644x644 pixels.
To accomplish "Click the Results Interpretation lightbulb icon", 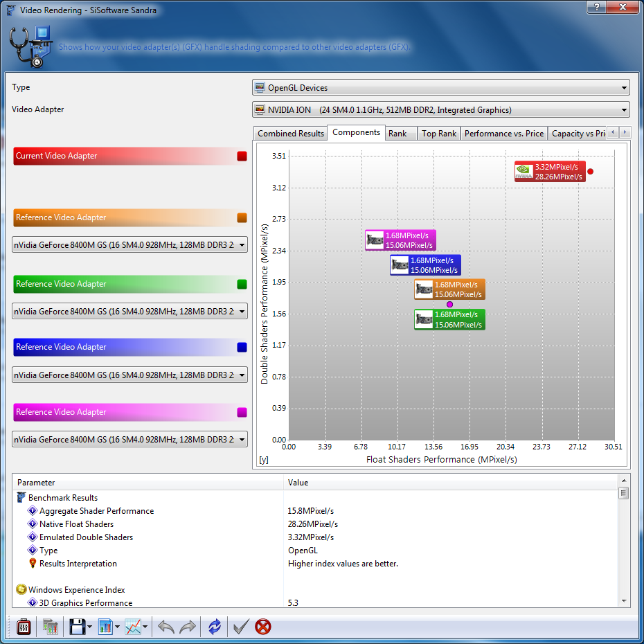I will 33,564.
